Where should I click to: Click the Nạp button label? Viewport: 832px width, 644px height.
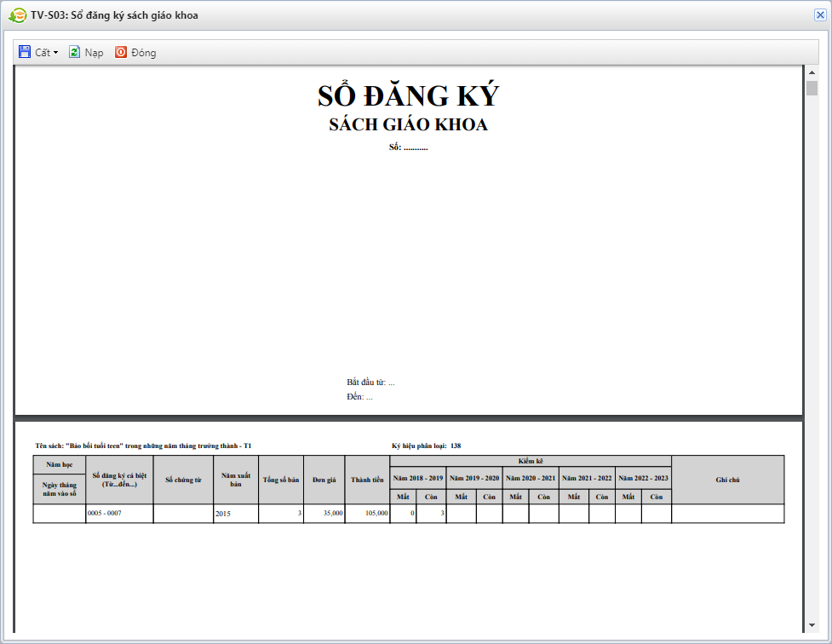pyautogui.click(x=94, y=53)
